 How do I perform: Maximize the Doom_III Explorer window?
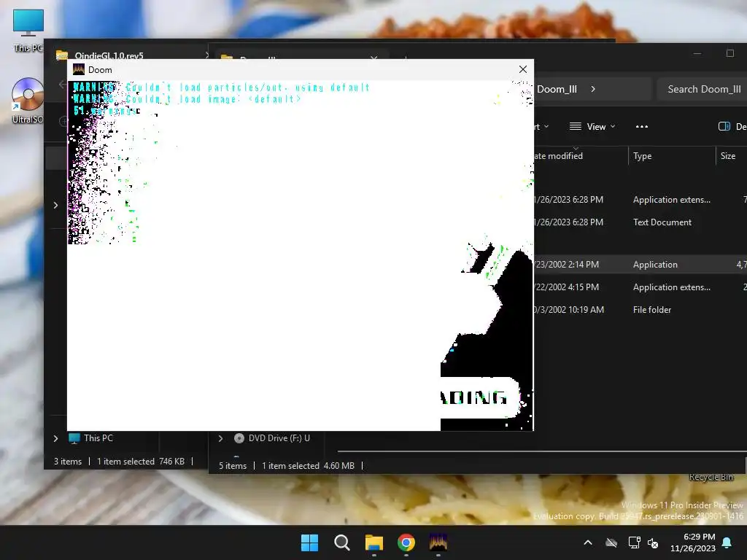click(729, 53)
